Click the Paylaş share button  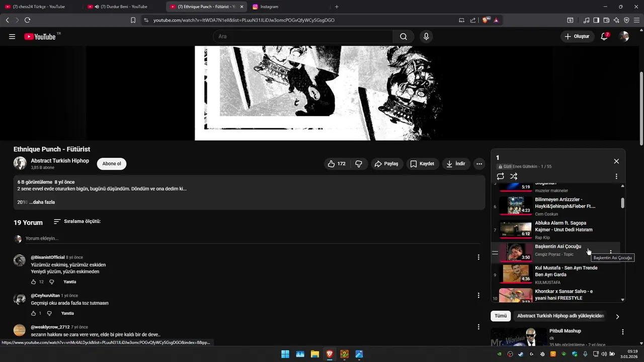click(387, 164)
